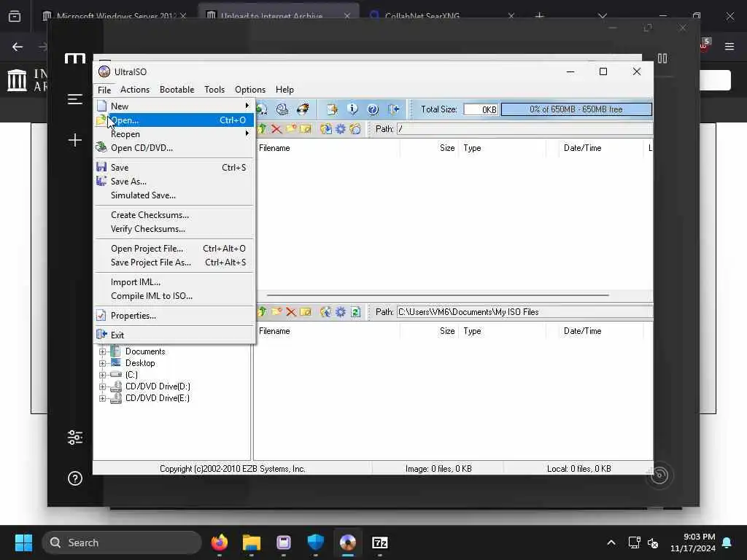Click the local Path field showing My ISO Files
Screen dimensions: 747x560
click(x=524, y=312)
